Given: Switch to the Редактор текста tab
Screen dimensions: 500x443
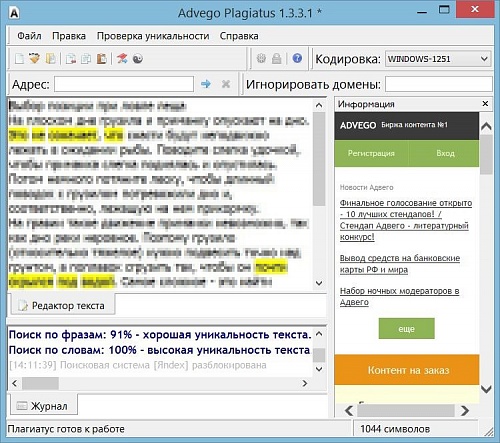Looking at the screenshot, I should pyautogui.click(x=63, y=305).
